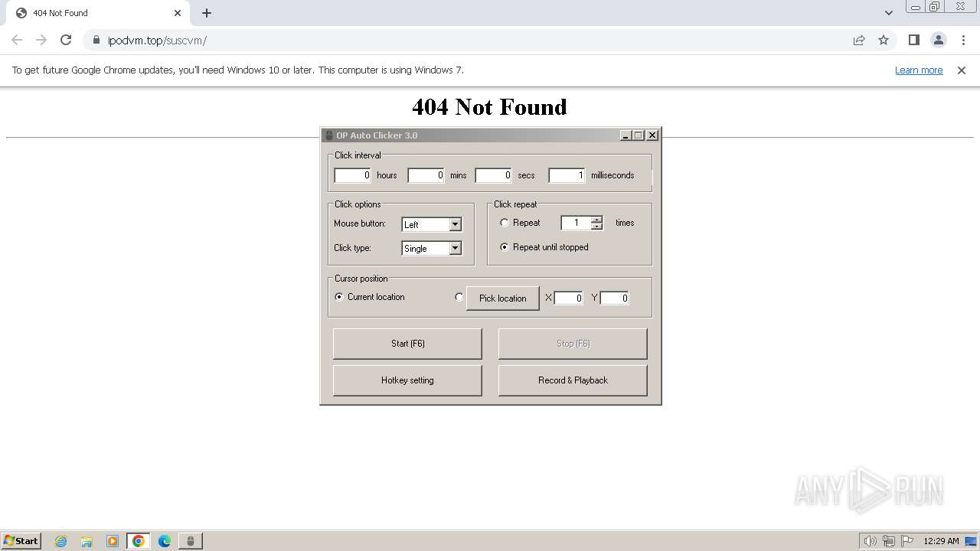
Task: Focus the hours interval field
Action: pos(352,175)
